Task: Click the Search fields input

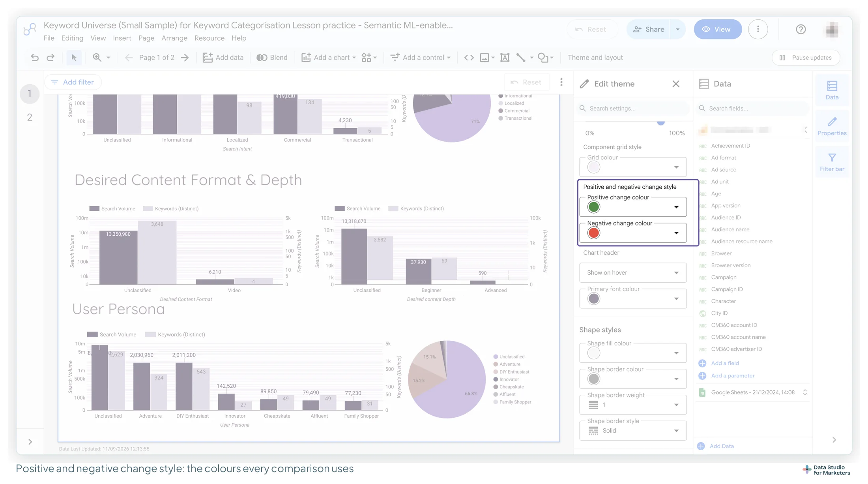Action: pyautogui.click(x=753, y=108)
